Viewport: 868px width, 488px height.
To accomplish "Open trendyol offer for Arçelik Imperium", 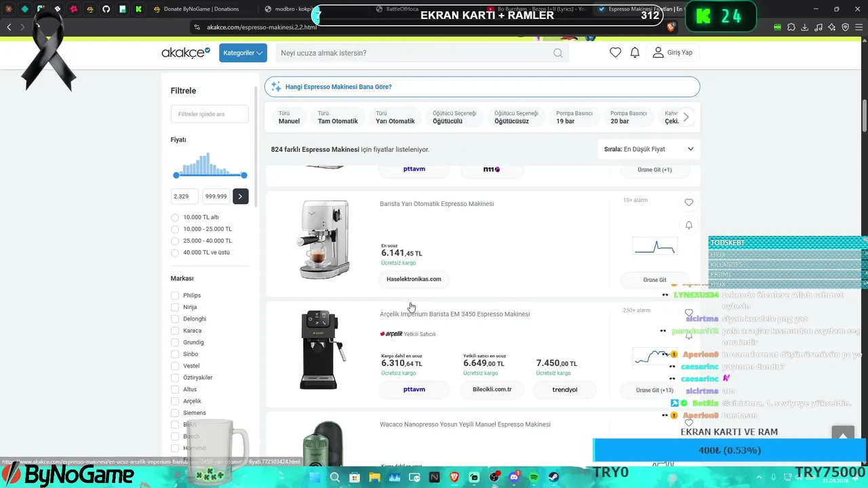I will [x=565, y=390].
